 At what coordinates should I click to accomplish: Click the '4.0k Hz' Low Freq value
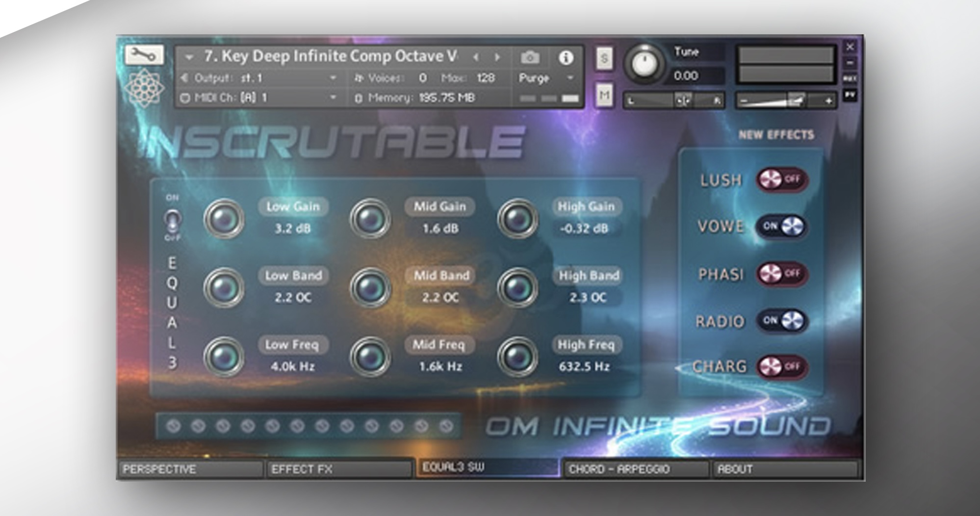pyautogui.click(x=293, y=367)
